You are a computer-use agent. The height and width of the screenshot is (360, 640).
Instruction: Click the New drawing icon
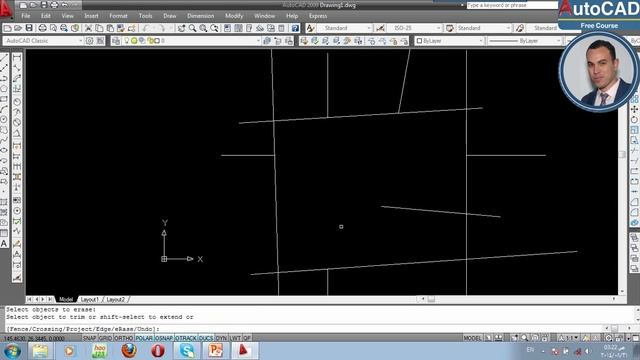[x=7, y=28]
